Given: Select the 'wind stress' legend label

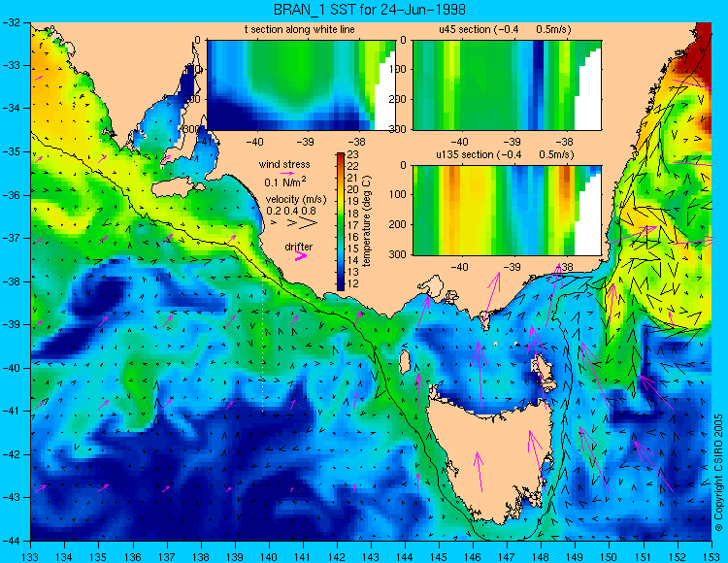Looking at the screenshot, I should [x=284, y=164].
